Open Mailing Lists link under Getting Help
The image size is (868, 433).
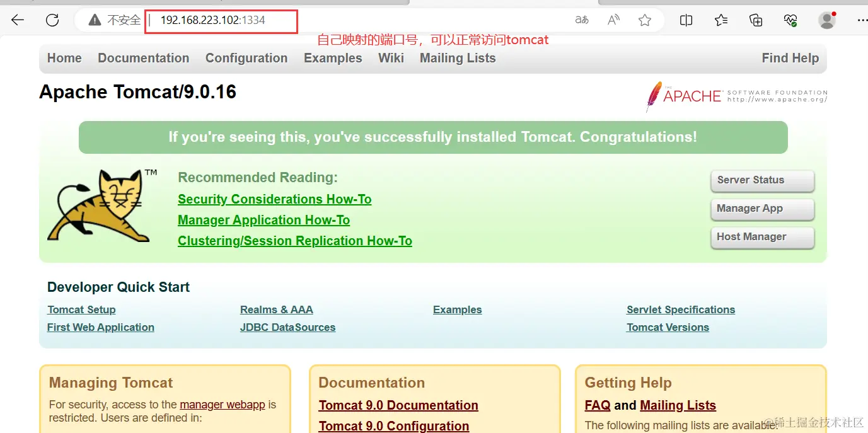[x=678, y=405]
